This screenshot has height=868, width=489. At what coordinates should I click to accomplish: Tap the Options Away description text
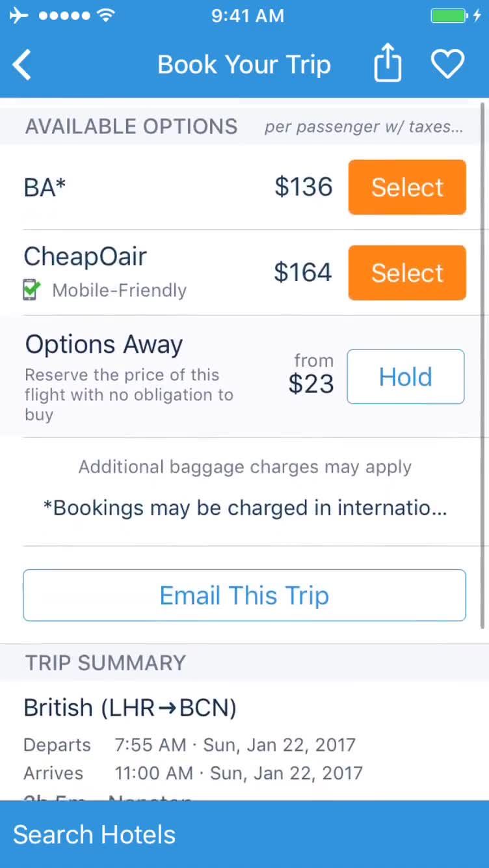click(129, 394)
